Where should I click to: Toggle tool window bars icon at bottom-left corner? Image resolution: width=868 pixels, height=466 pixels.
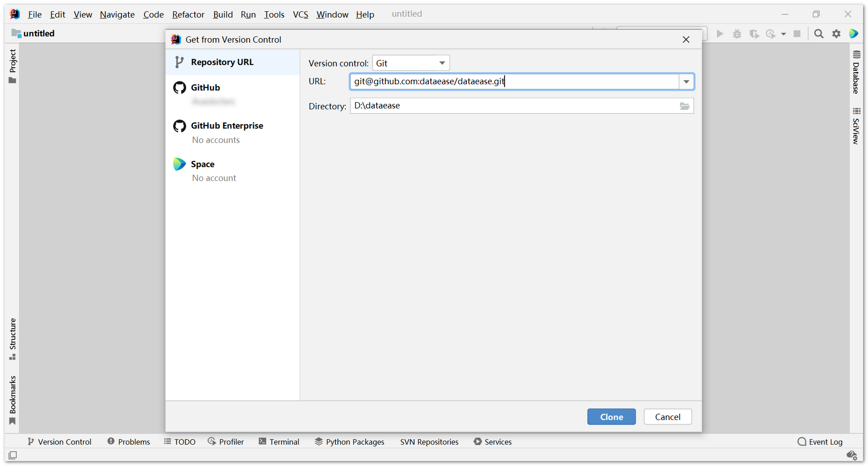point(13,455)
